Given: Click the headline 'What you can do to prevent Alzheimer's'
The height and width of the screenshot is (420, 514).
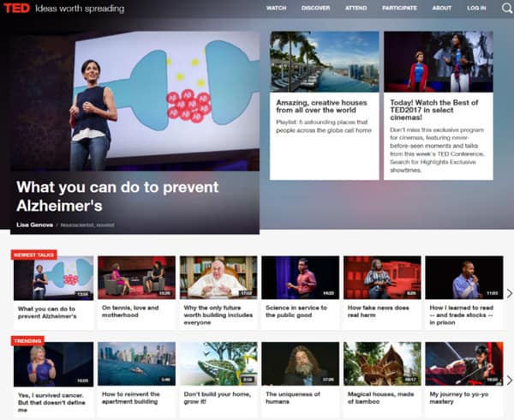Looking at the screenshot, I should tap(117, 196).
